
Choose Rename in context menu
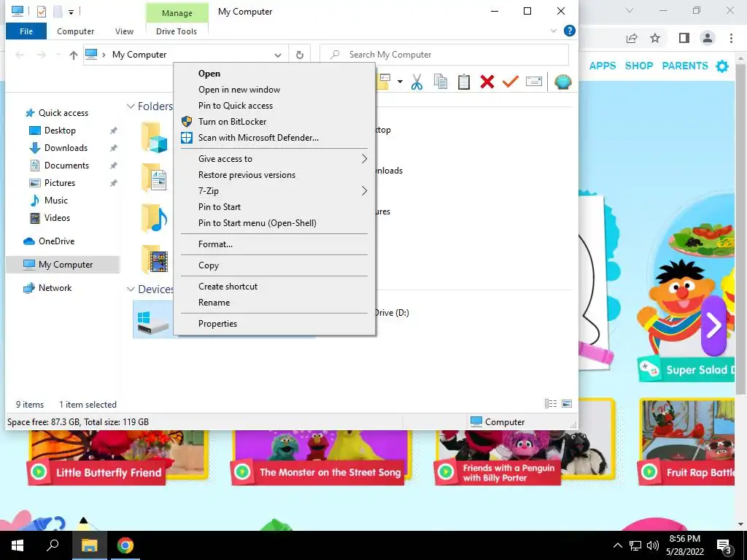pos(274,303)
